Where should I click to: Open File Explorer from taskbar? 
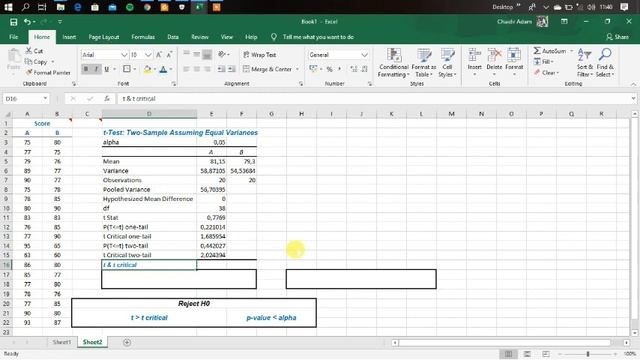[60, 7]
